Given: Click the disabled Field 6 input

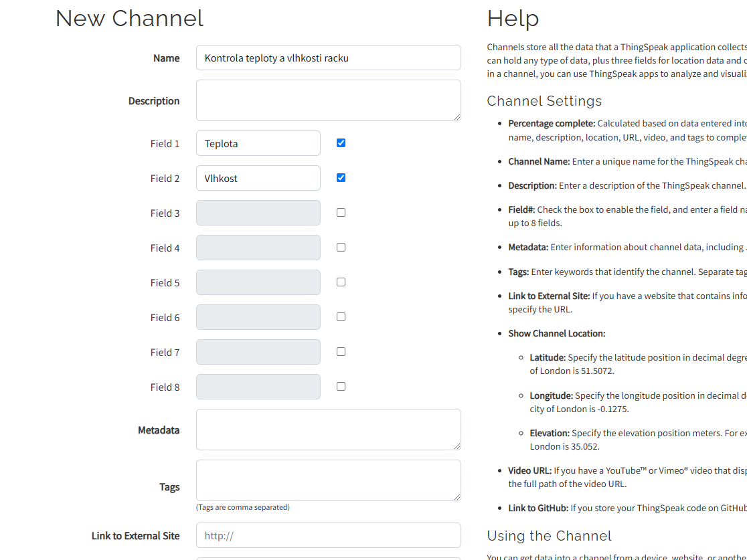Looking at the screenshot, I should [x=258, y=317].
